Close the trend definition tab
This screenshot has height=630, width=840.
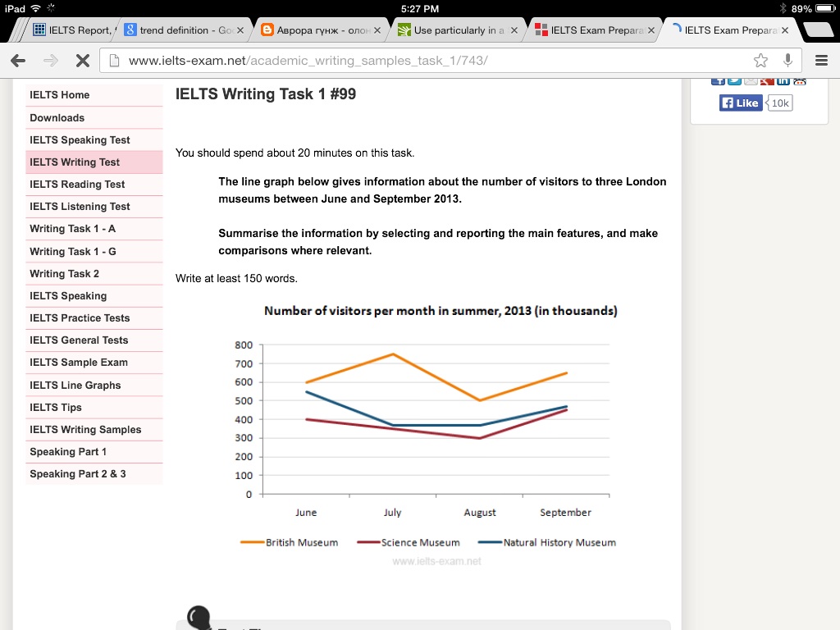tap(240, 30)
